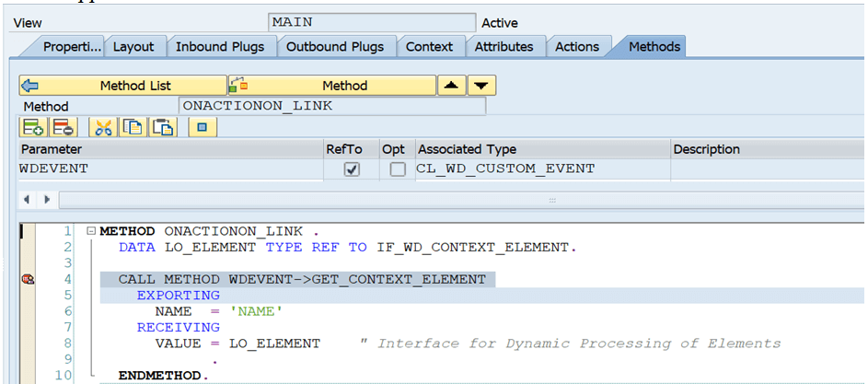The width and height of the screenshot is (868, 384).
Task: Select the Method name field ONACTIONON_LINK
Action: (332, 106)
